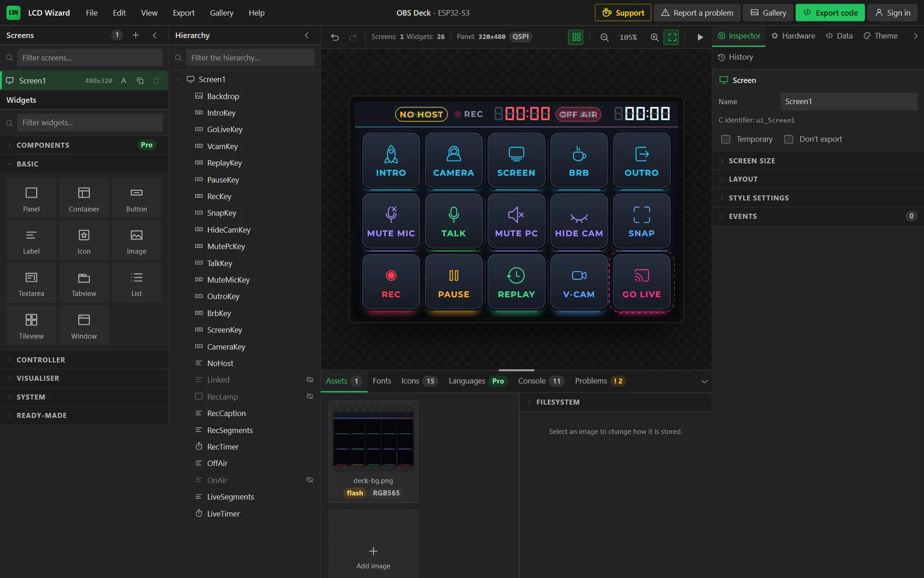Select the List widget
The image size is (924, 578).
click(x=137, y=283)
